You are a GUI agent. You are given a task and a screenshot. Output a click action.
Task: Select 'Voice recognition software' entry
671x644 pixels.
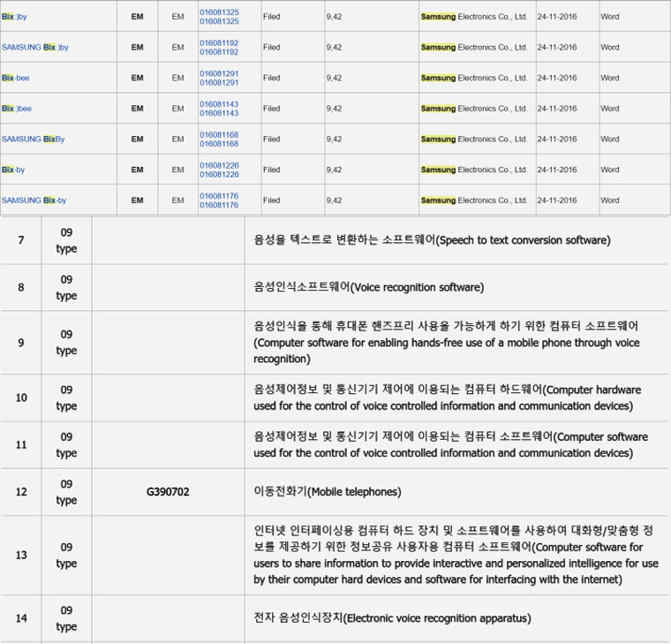pyautogui.click(x=369, y=287)
